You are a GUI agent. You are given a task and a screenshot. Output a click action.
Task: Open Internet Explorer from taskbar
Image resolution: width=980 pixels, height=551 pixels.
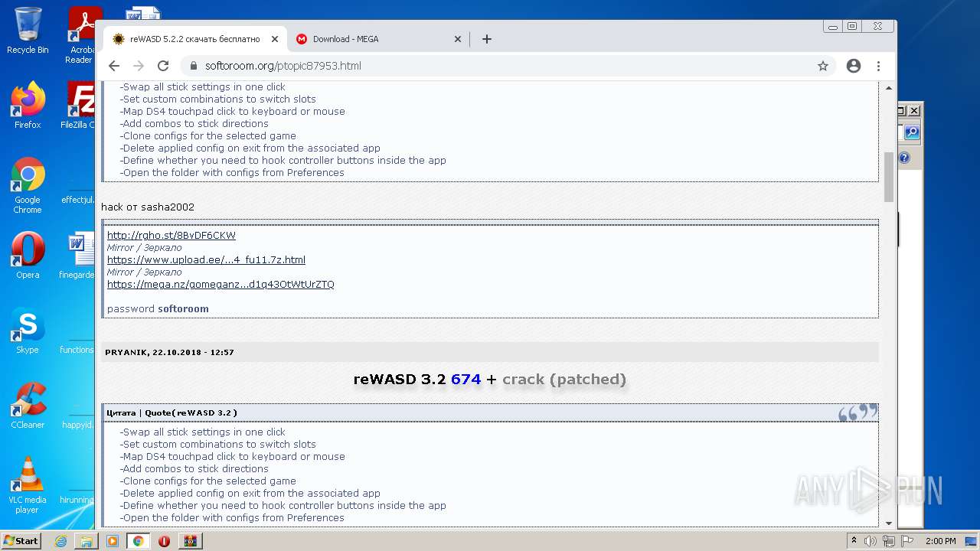tap(60, 541)
